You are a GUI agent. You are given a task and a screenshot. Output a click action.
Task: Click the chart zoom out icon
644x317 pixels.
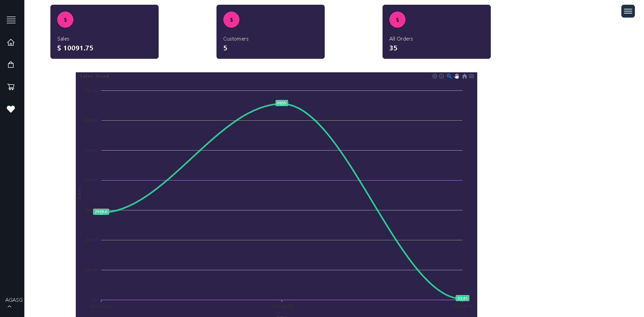pyautogui.click(x=441, y=76)
